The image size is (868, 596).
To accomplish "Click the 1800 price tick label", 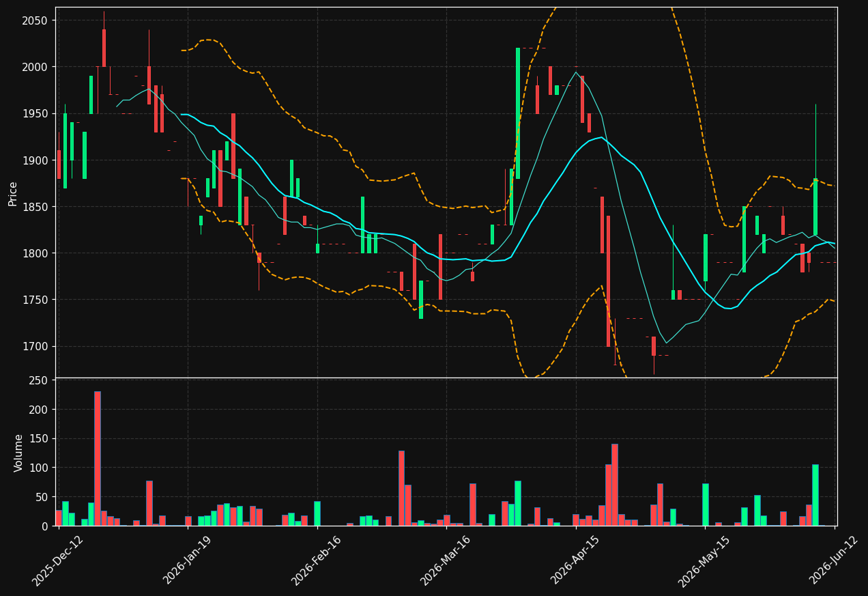I will click(x=35, y=253).
